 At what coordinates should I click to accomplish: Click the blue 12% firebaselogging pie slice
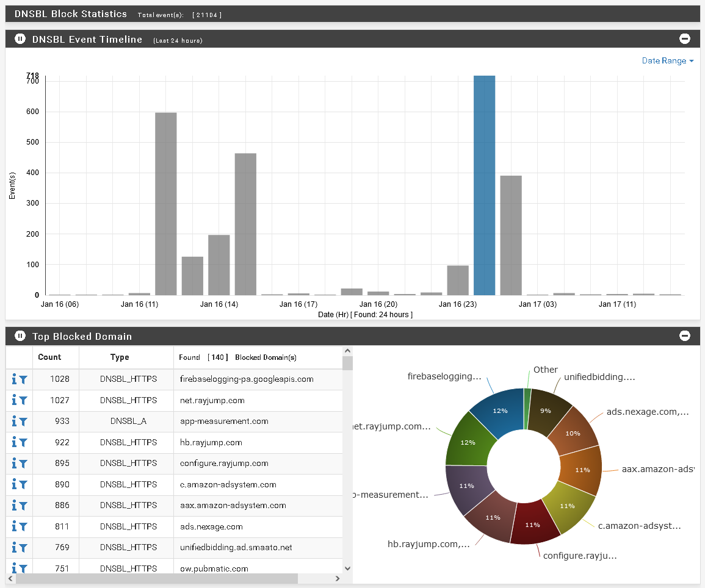tap(499, 411)
